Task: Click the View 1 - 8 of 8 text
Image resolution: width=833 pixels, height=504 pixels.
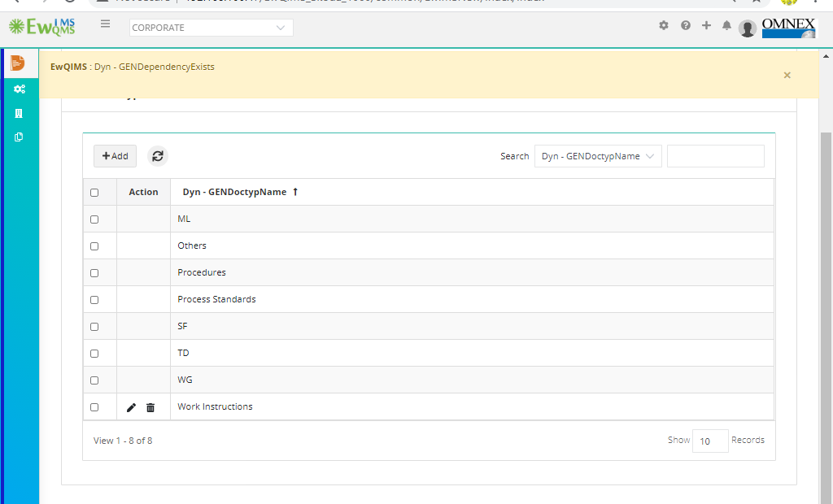Action: point(123,441)
